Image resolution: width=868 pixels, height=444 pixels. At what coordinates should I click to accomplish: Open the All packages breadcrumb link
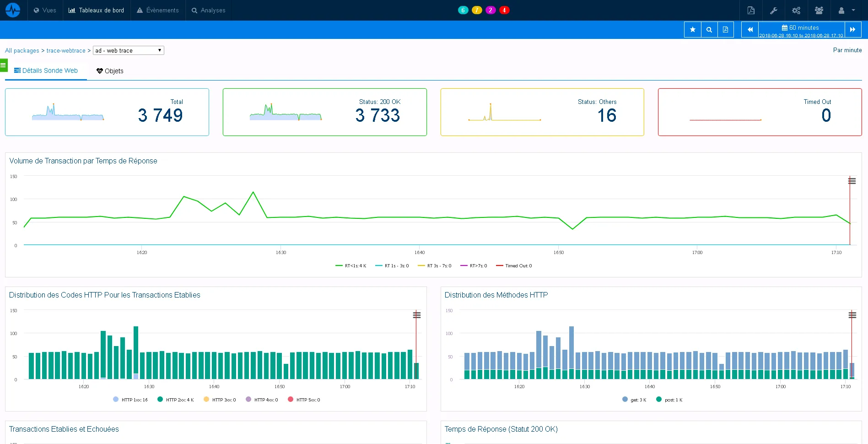click(x=22, y=50)
